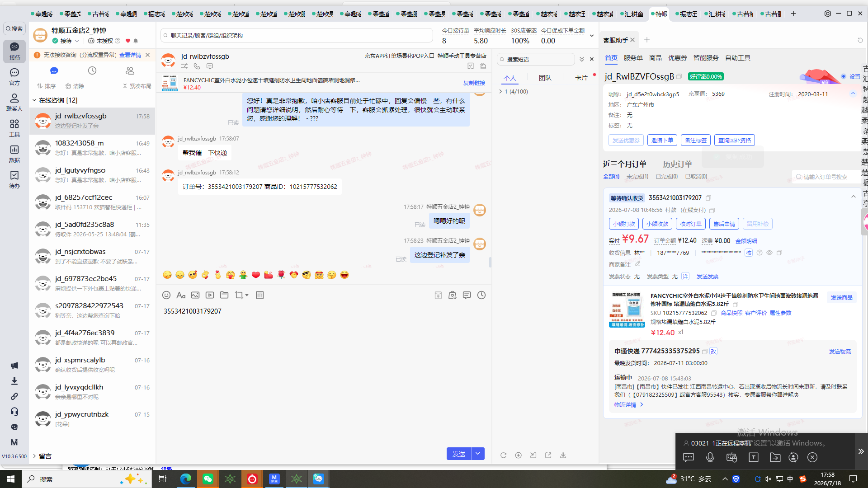
Task: Toggle the notification bell beside 未授权
Action: [136, 41]
